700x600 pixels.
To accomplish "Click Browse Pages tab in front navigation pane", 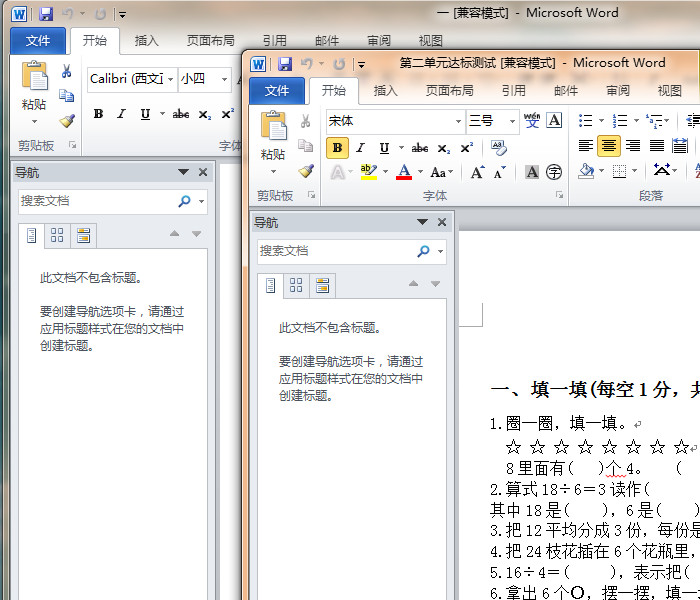I will pyautogui.click(x=296, y=285).
